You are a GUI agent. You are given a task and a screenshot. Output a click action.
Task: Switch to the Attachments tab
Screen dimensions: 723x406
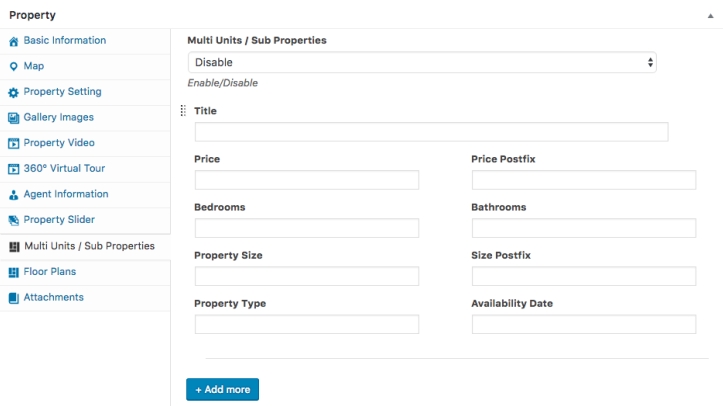[54, 297]
